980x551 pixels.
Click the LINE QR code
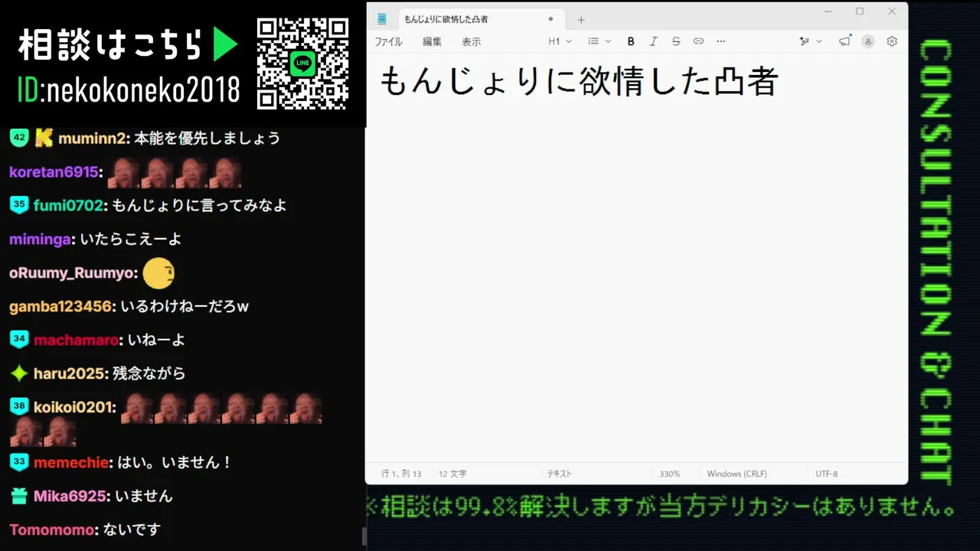(303, 63)
